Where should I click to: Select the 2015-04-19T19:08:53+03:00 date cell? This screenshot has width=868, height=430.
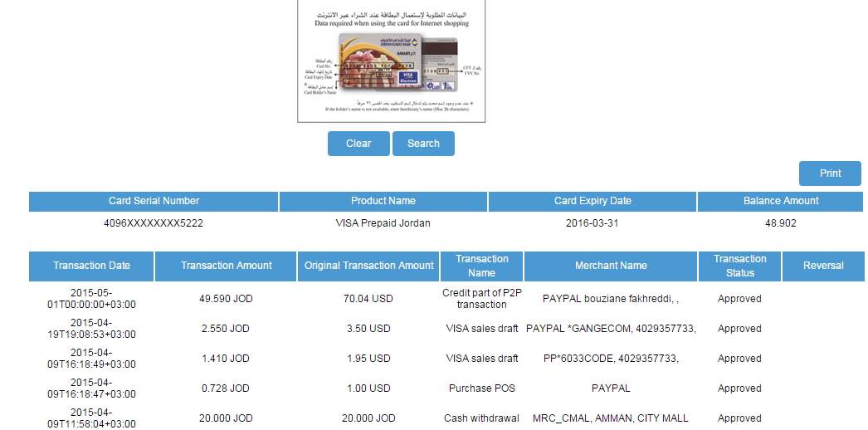pyautogui.click(x=91, y=328)
